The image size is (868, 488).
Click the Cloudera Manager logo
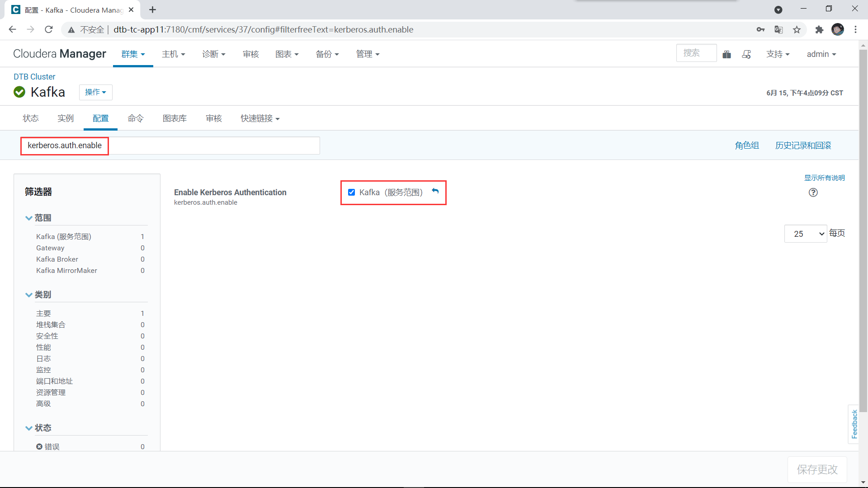pos(60,54)
